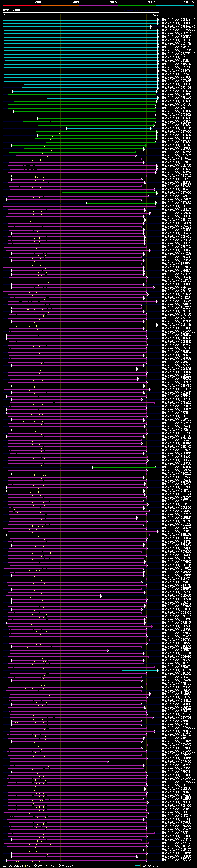Image resolution: width=197 pixels, height=868 pixels.
Task: Select label UniRef100_A0S5Z9
Action: point(177,74)
